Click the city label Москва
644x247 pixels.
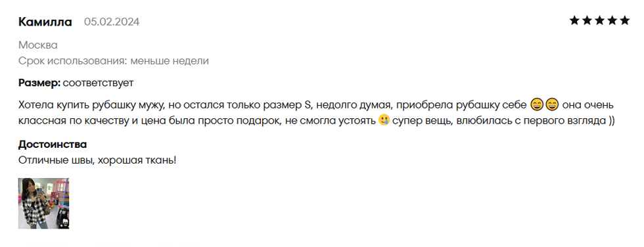click(x=38, y=45)
